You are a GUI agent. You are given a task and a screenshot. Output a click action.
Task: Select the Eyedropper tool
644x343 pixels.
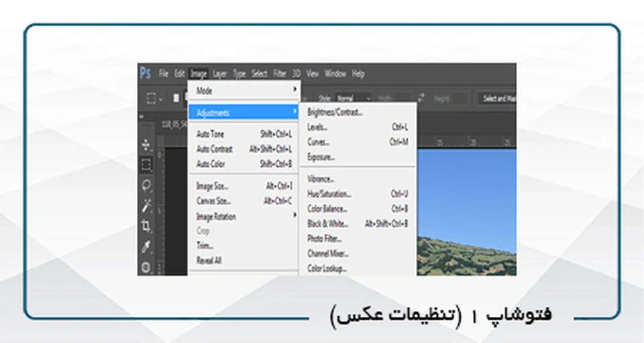146,247
